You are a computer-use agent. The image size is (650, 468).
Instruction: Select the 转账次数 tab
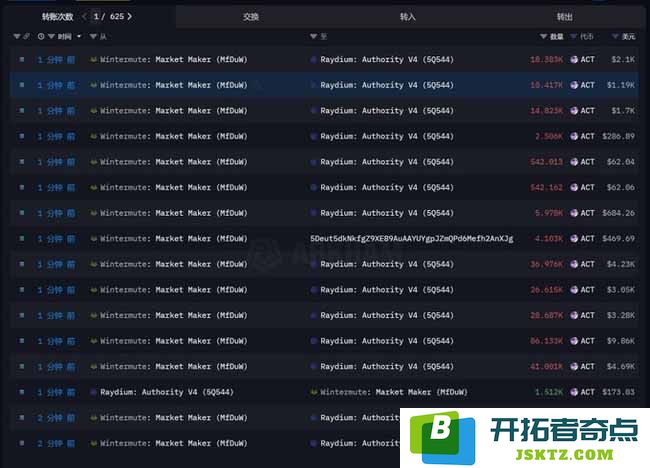[x=57, y=17]
